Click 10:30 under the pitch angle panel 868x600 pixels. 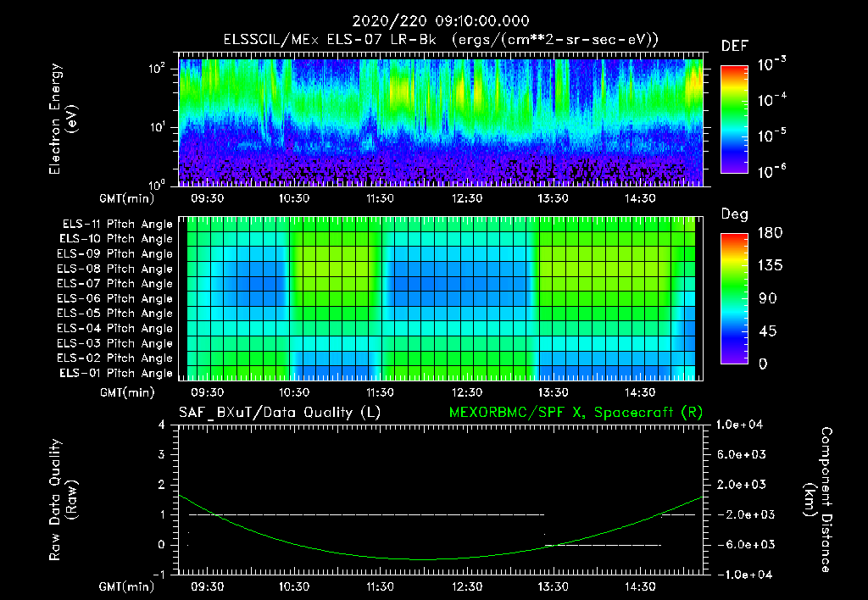coord(293,392)
